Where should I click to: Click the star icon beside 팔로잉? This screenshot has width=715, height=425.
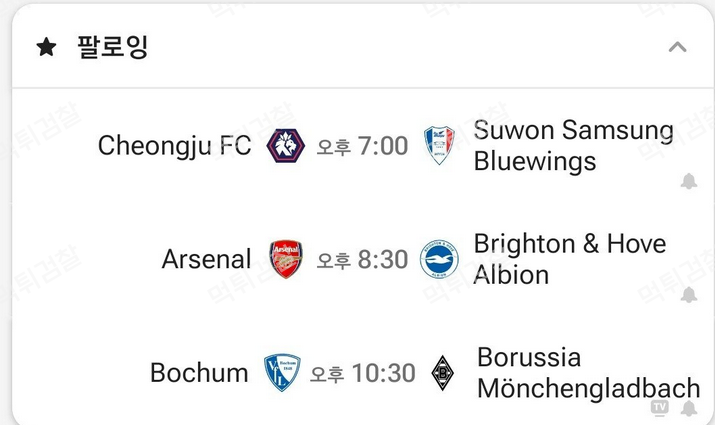pos(47,47)
